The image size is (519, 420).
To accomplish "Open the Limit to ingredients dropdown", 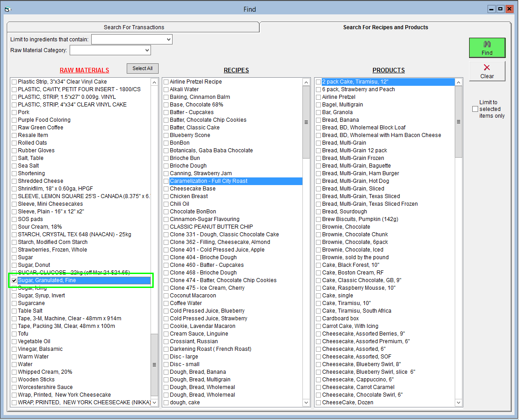I will tap(169, 40).
